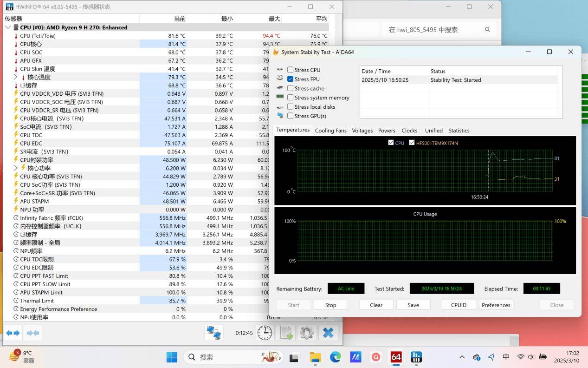Close sensors with blue X icon

[x=328, y=333]
